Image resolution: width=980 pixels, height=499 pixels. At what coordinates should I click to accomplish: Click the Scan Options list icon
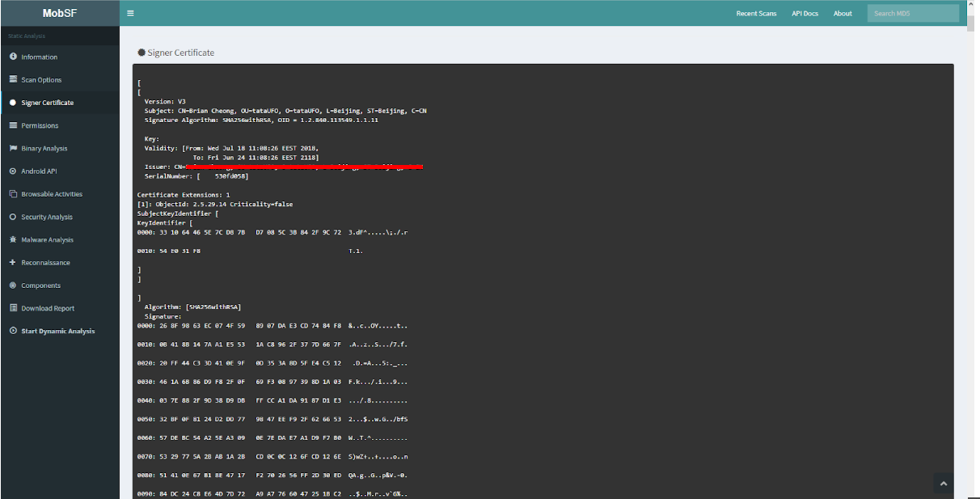[13, 79]
